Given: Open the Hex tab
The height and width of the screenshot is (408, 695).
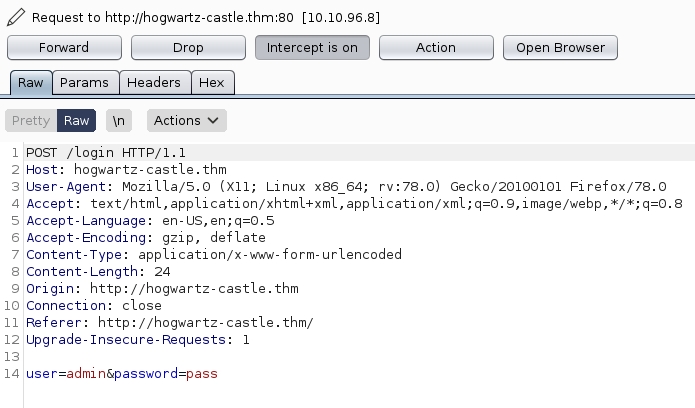Looking at the screenshot, I should (211, 83).
